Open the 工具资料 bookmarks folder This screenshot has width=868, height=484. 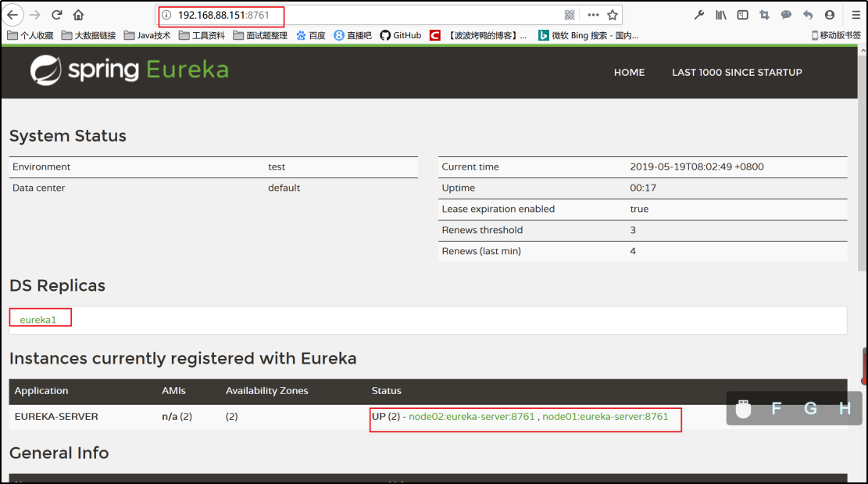202,35
